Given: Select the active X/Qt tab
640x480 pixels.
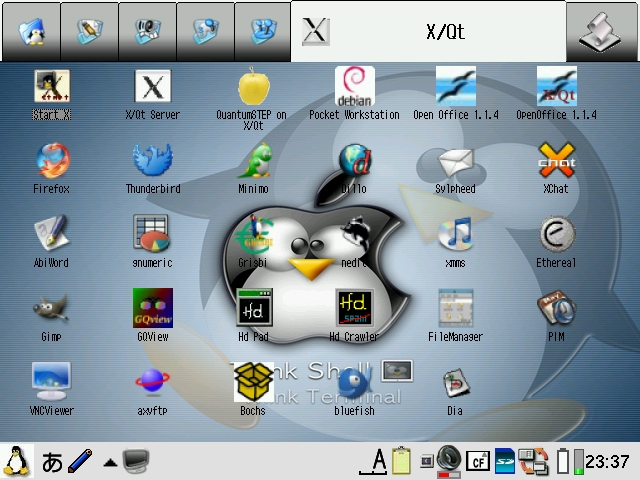Looking at the screenshot, I should pyautogui.click(x=427, y=31).
